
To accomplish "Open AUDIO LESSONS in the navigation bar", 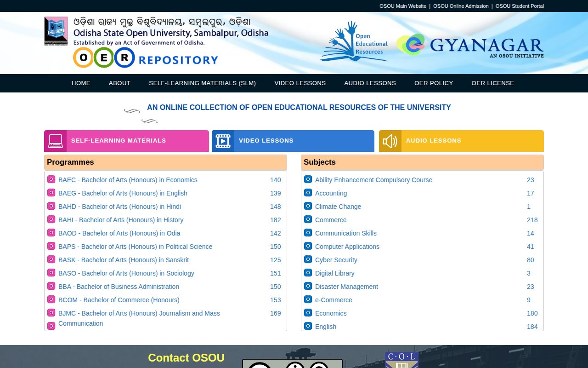I will 370,83.
